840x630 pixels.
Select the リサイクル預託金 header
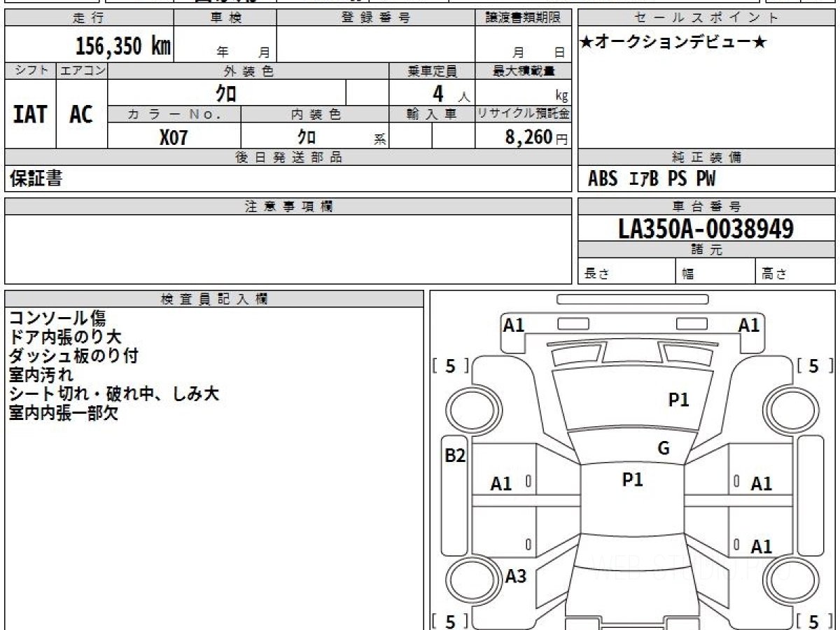[x=523, y=114]
